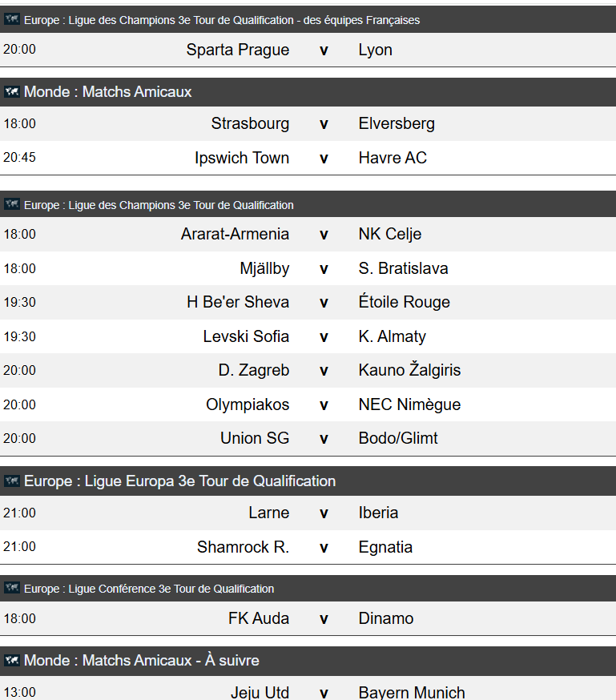Open the Levski Sofia v K. Almaty row
616x700 pixels.
[x=308, y=336]
